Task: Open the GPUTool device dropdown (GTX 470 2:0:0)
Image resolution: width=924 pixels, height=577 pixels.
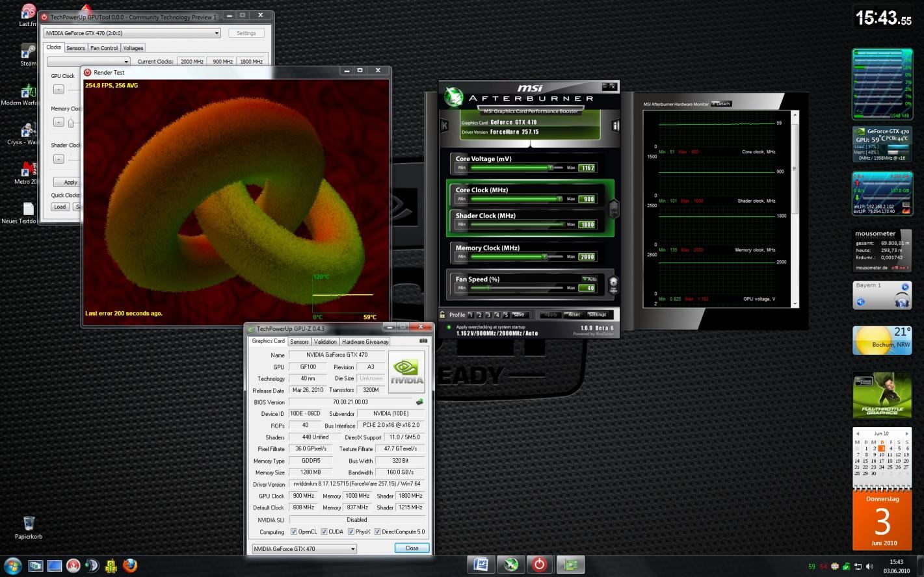Action: click(x=132, y=33)
